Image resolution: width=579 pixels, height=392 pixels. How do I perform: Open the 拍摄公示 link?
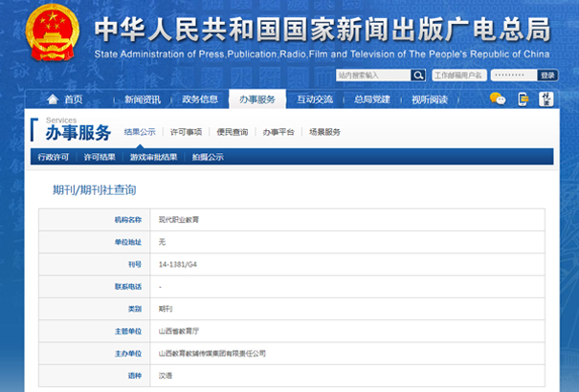(208, 157)
